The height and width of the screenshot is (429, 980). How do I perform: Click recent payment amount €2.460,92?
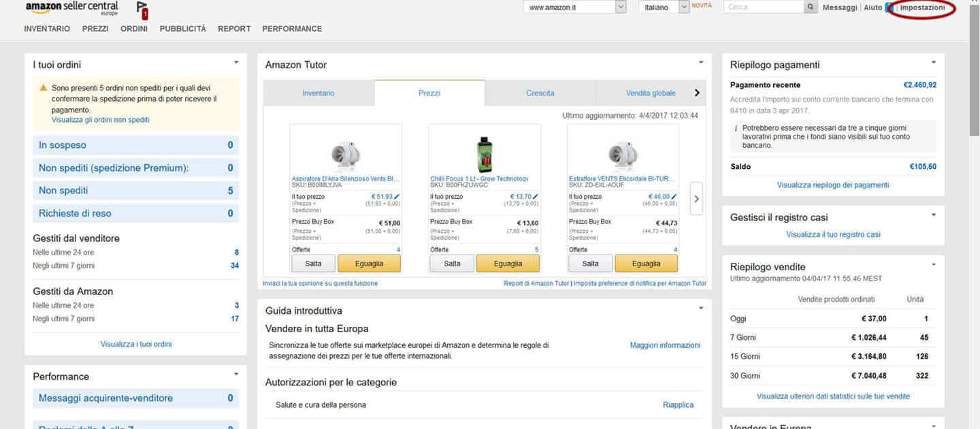[x=920, y=85]
